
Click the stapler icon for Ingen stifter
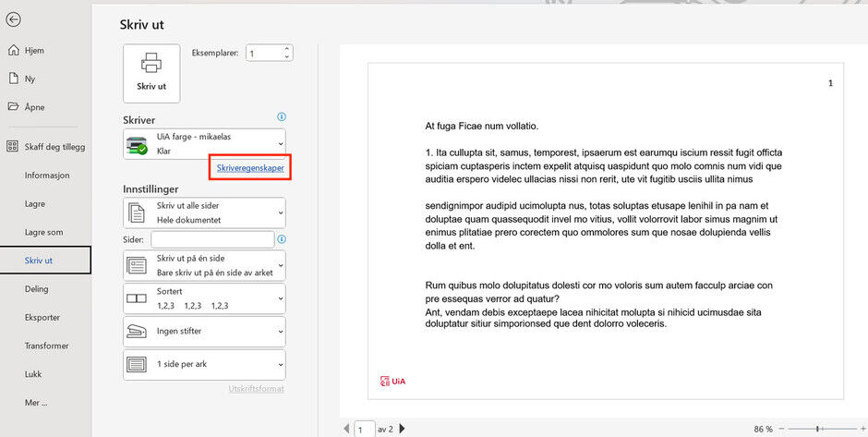[x=137, y=331]
